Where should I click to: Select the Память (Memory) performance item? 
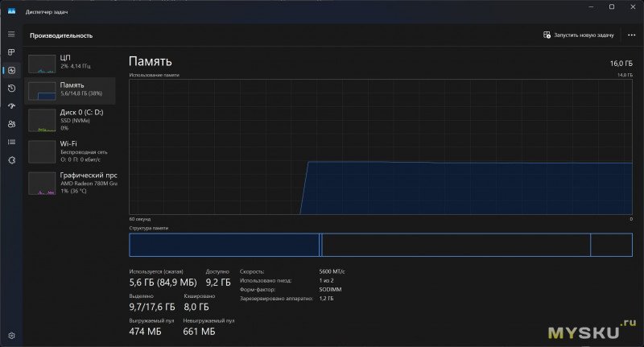(71, 90)
